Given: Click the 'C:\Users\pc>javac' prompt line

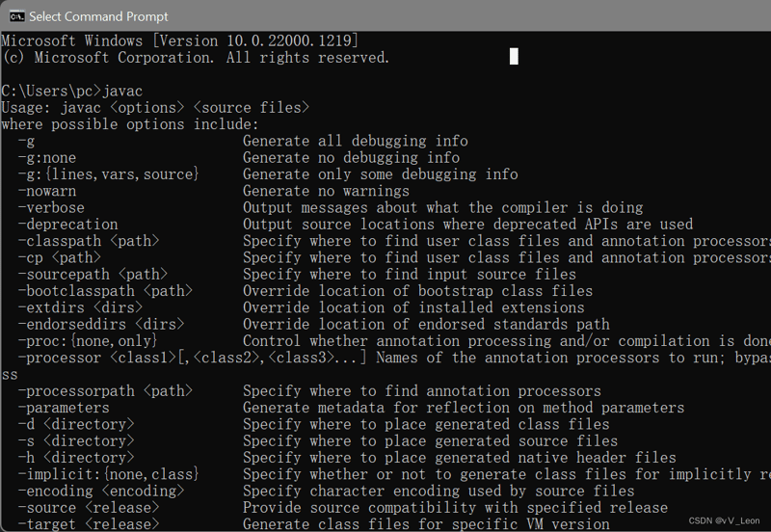Looking at the screenshot, I should [x=71, y=91].
